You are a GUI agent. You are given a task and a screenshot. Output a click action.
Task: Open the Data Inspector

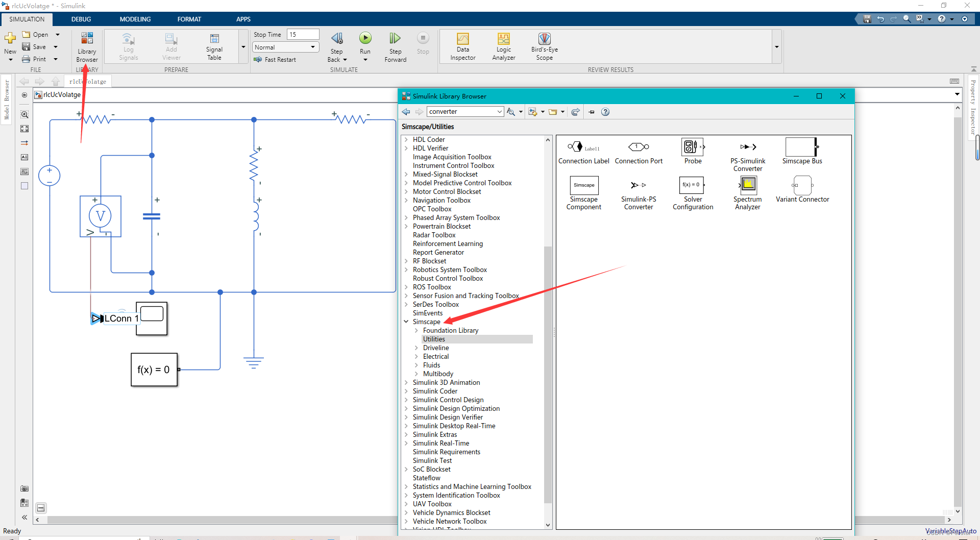462,46
